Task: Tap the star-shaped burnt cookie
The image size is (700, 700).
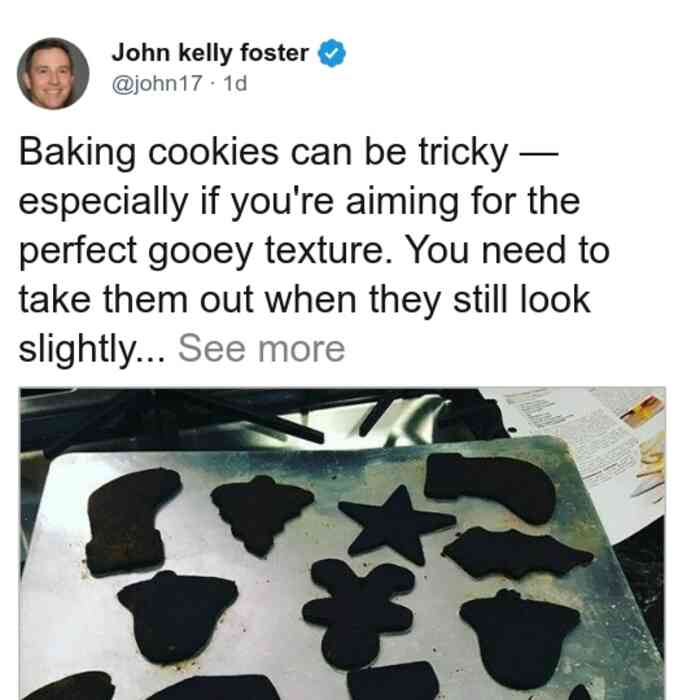Action: pyautogui.click(x=397, y=525)
